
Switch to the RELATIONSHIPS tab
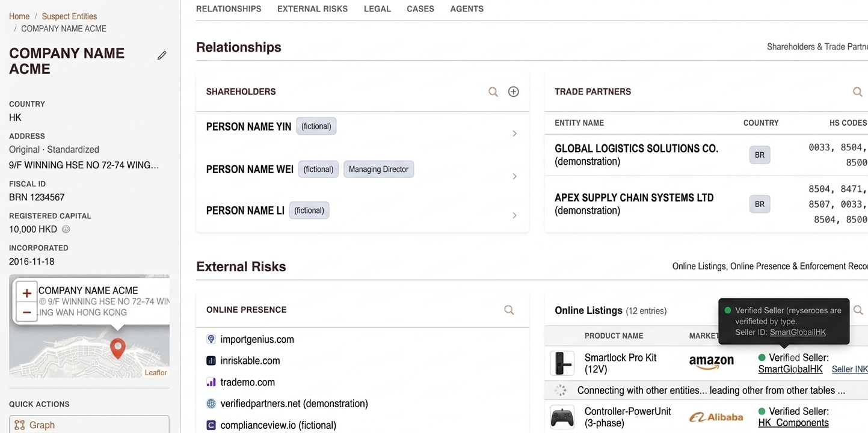point(229,9)
